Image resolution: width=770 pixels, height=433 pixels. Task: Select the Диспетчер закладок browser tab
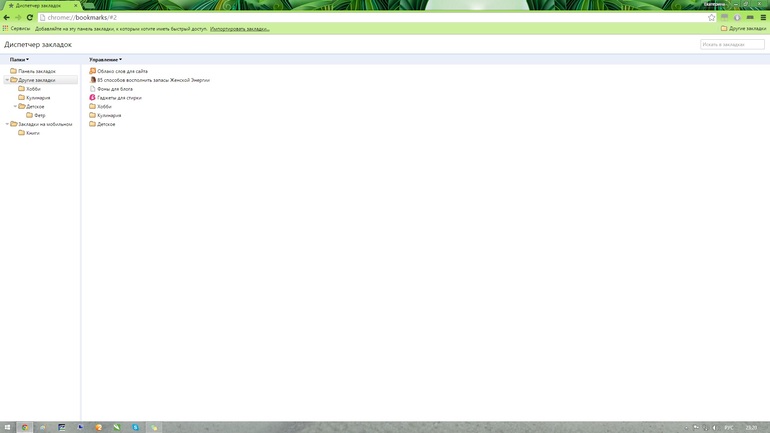point(38,5)
